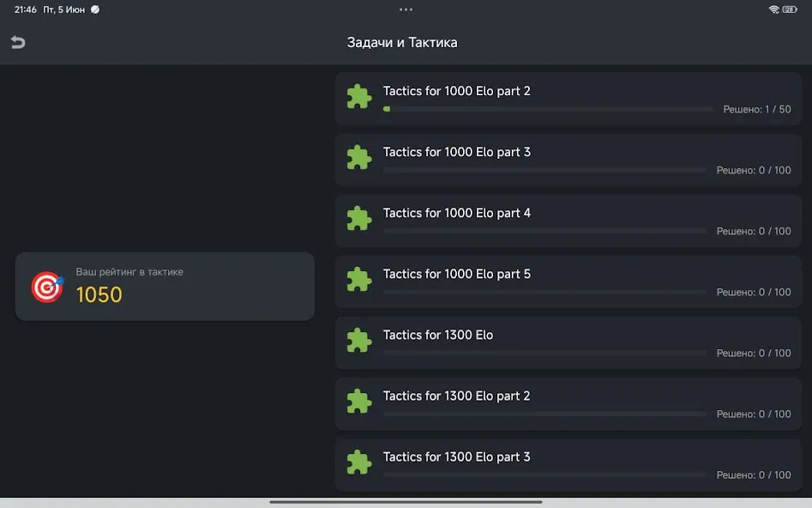Tap the three-dot multitasking menu at top
Viewport: 812px width, 508px height.
point(406,9)
